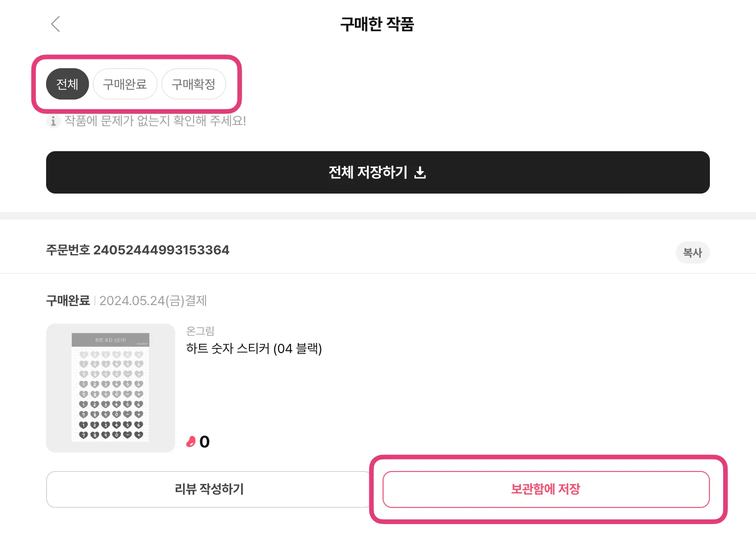This screenshot has height=536, width=756.
Task: Copy the order number with 복사
Action: click(x=692, y=253)
